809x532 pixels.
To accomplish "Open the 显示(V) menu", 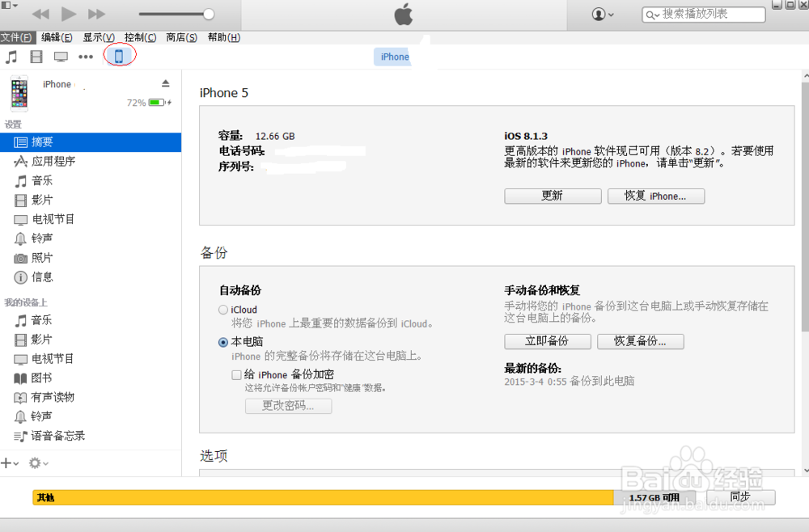I will [99, 37].
